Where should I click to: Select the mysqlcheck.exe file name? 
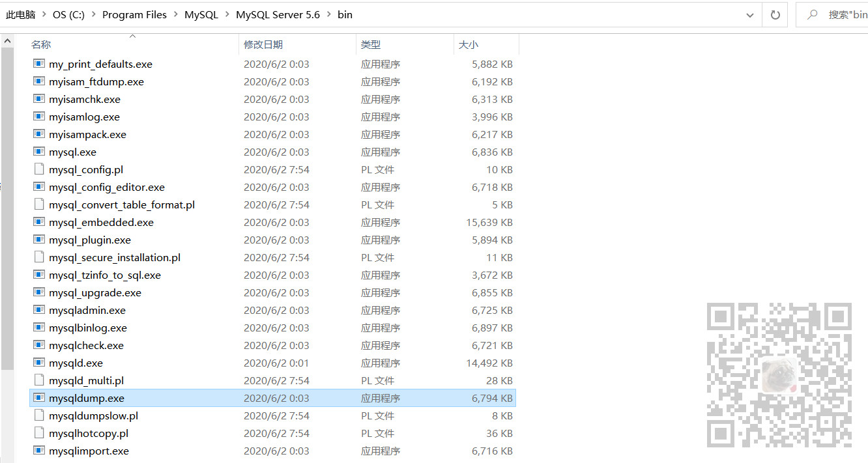pos(86,345)
